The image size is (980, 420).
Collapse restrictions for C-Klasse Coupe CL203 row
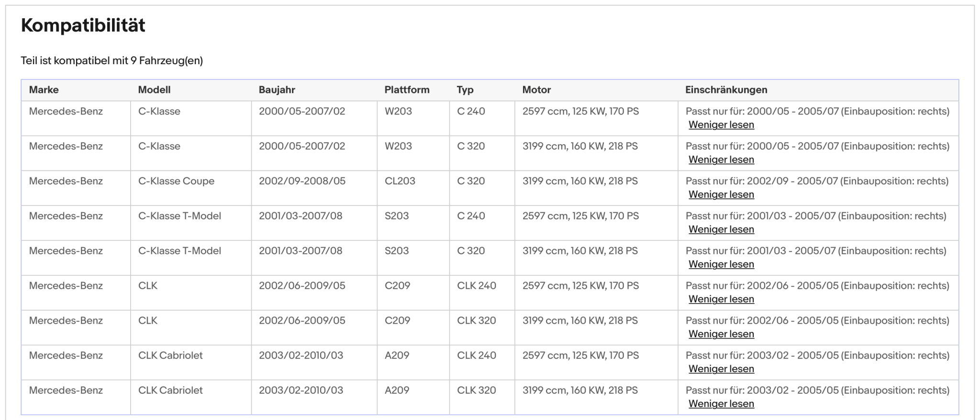(x=721, y=195)
